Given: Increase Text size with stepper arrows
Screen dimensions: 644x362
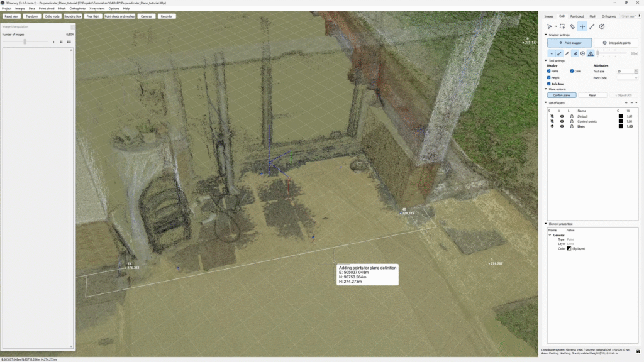Looking at the screenshot, I should [x=636, y=70].
